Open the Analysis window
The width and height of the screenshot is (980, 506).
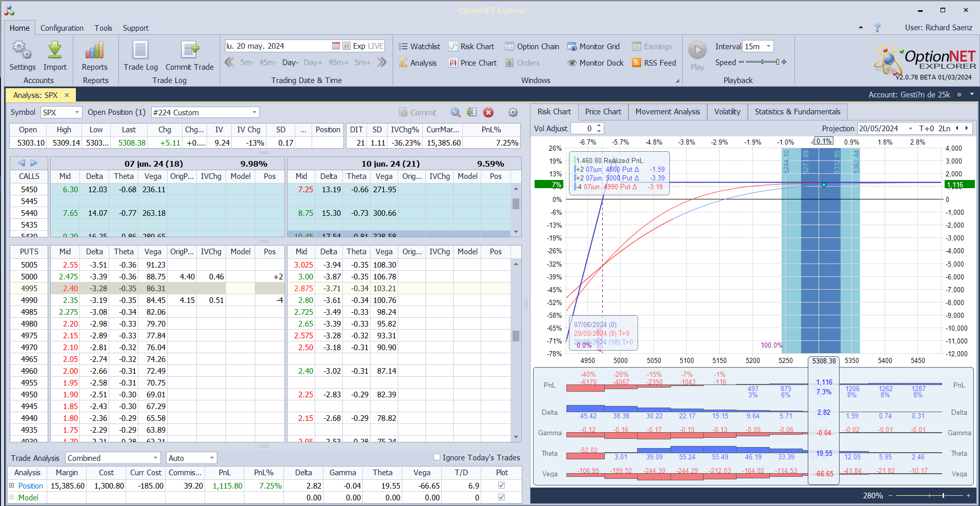click(x=418, y=63)
